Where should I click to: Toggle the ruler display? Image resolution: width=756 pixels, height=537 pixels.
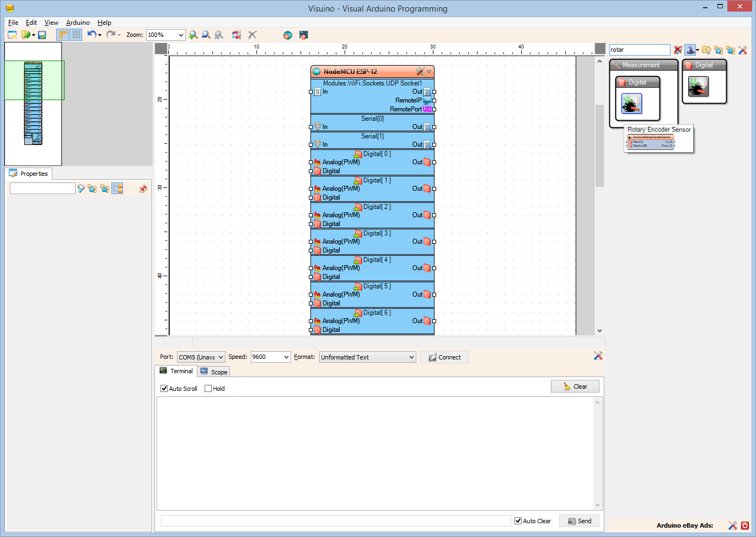pyautogui.click(x=62, y=34)
